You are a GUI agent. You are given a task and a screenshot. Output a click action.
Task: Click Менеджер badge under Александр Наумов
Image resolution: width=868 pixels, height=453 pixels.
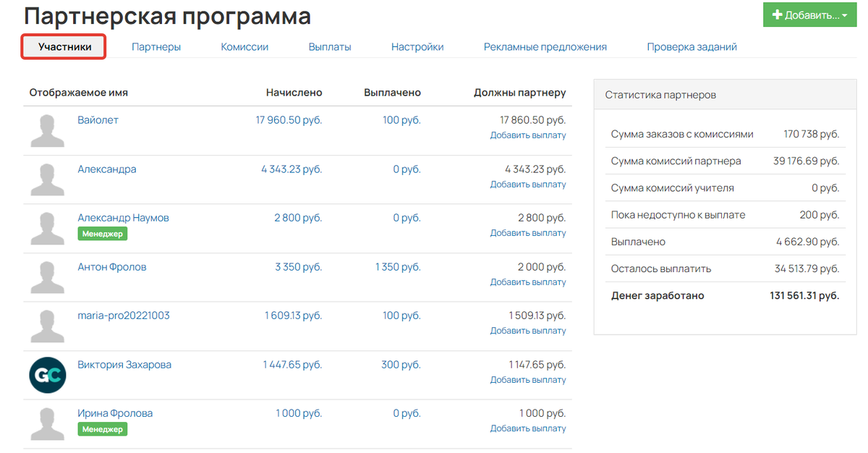pyautogui.click(x=103, y=234)
